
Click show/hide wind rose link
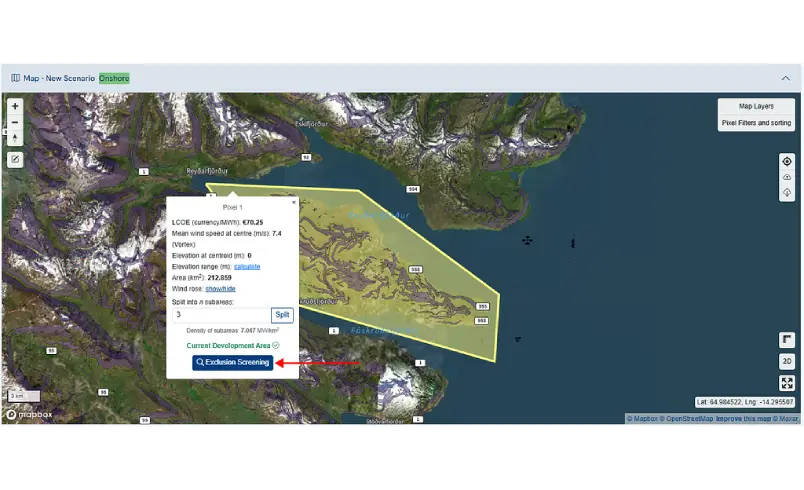coord(220,289)
